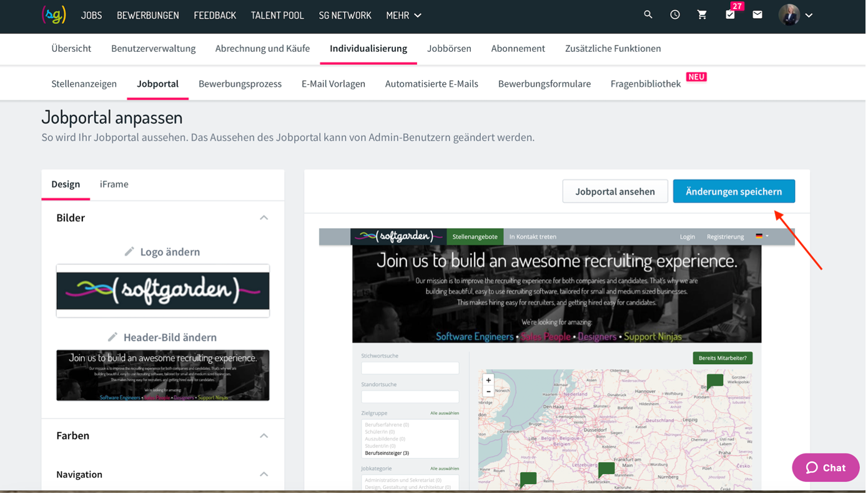Click In Kontakt treten in preview
Screen dimensions: 868x496
pos(534,237)
